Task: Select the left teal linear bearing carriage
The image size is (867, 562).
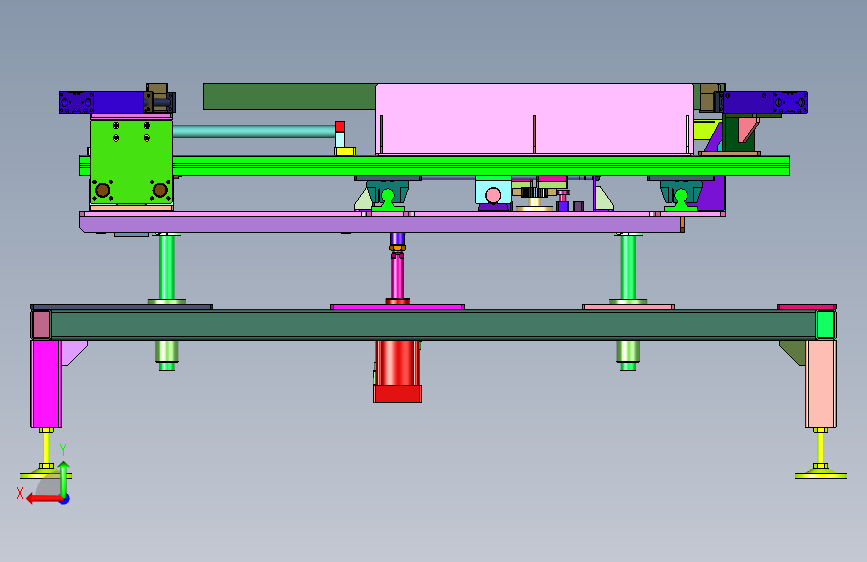Action: (387, 191)
